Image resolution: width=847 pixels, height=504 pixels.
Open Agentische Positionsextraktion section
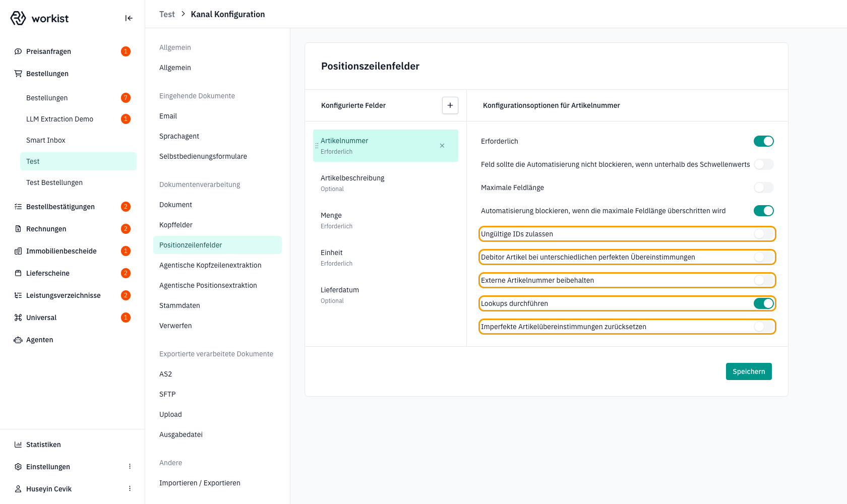coord(208,285)
